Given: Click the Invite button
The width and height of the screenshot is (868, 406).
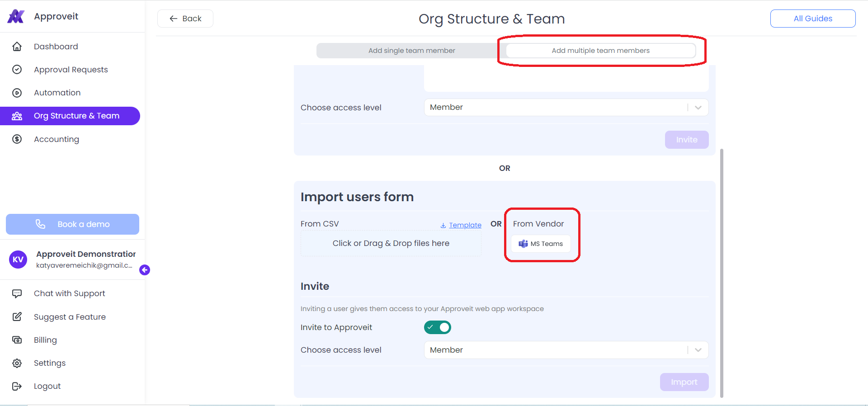Looking at the screenshot, I should [x=687, y=140].
